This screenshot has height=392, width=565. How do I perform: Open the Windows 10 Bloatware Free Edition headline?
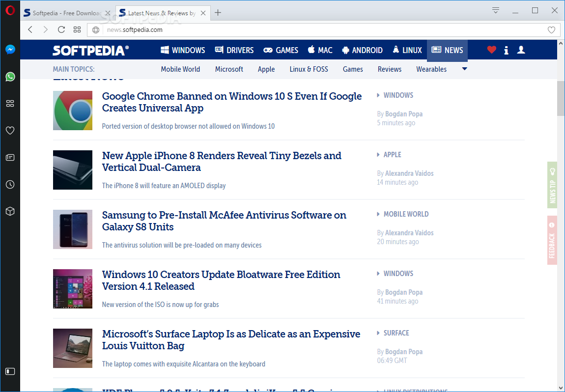(x=221, y=280)
